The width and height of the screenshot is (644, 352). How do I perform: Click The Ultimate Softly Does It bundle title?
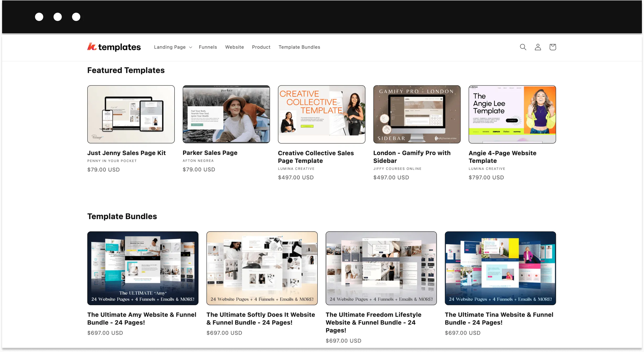pyautogui.click(x=261, y=318)
